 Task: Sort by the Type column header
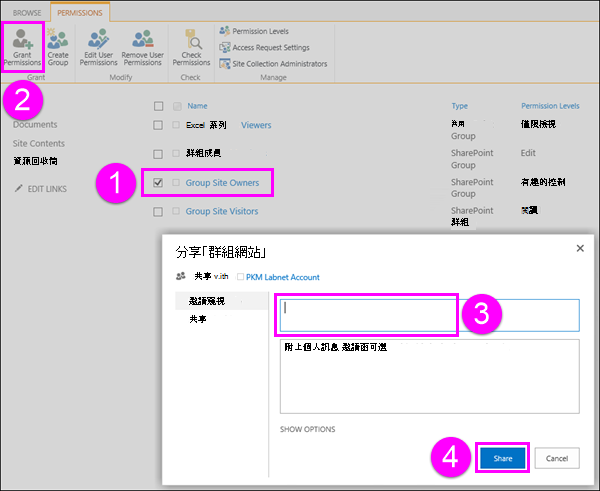(x=460, y=106)
